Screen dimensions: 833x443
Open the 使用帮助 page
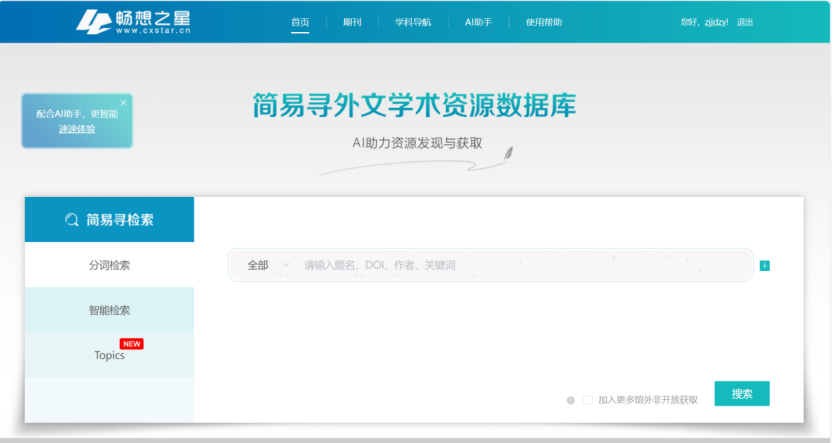pos(544,22)
